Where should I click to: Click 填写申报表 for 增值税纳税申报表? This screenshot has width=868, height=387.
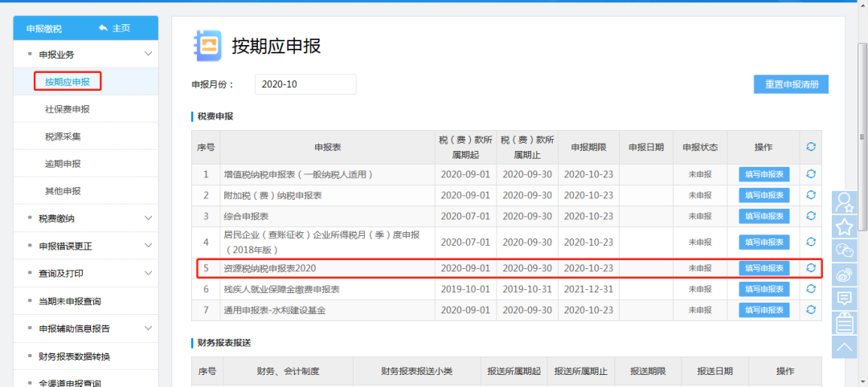(x=764, y=174)
